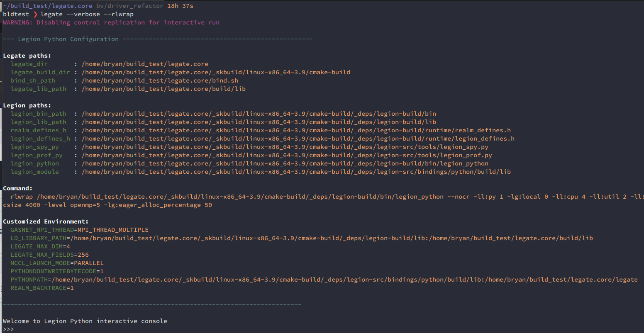Viewport: 644px width, 333px height.
Task: Click the '~/build_test/legate.core' directory in prompt
Action: coord(48,6)
